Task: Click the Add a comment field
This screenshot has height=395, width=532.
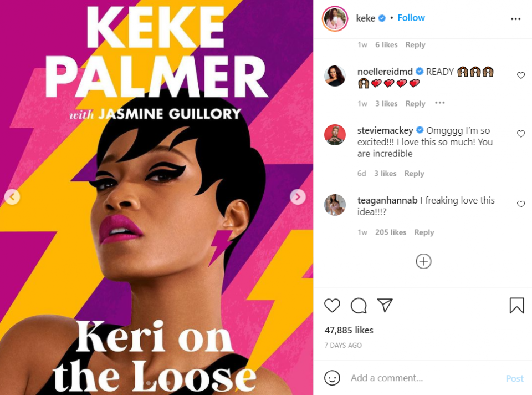Action: click(423, 378)
